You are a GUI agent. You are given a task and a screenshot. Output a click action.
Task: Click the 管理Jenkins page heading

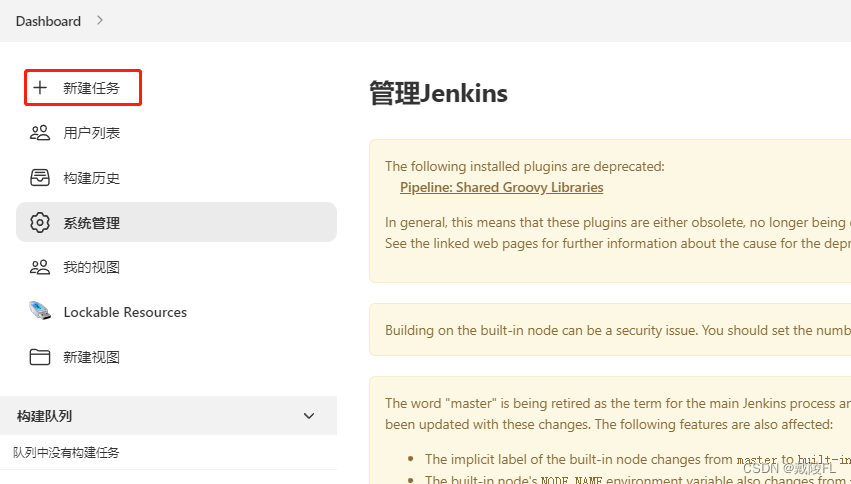click(439, 93)
